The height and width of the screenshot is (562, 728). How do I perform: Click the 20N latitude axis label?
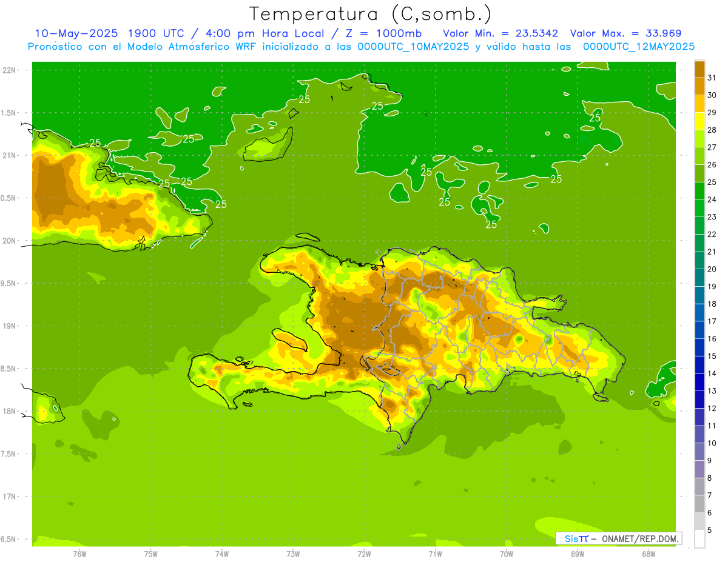(8, 241)
